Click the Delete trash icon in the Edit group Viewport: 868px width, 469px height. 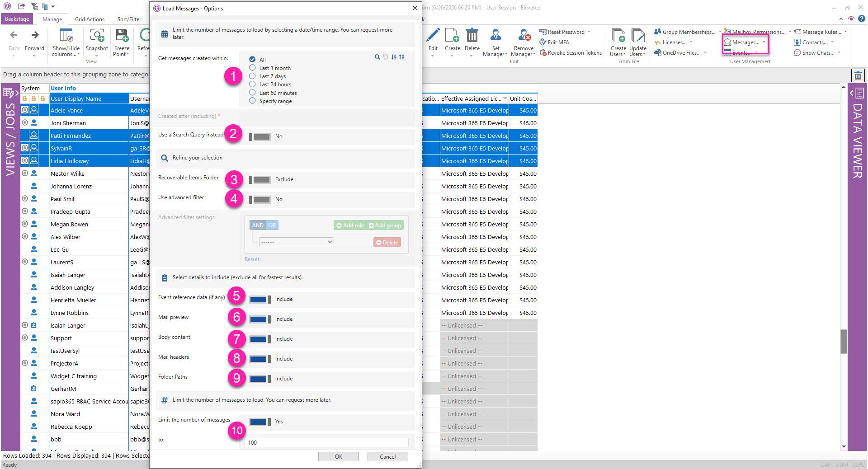pyautogui.click(x=472, y=35)
